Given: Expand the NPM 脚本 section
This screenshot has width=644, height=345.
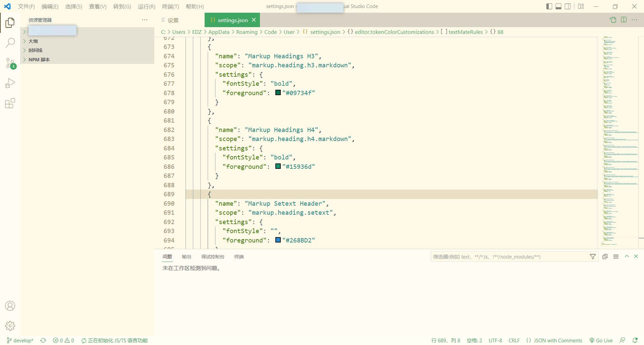Looking at the screenshot, I should tap(87, 60).
